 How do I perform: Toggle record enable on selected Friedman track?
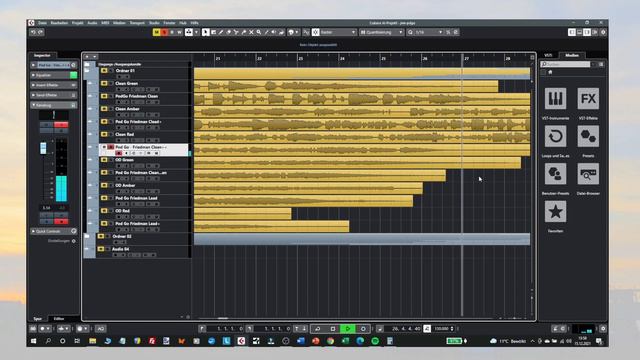pyautogui.click(x=119, y=153)
